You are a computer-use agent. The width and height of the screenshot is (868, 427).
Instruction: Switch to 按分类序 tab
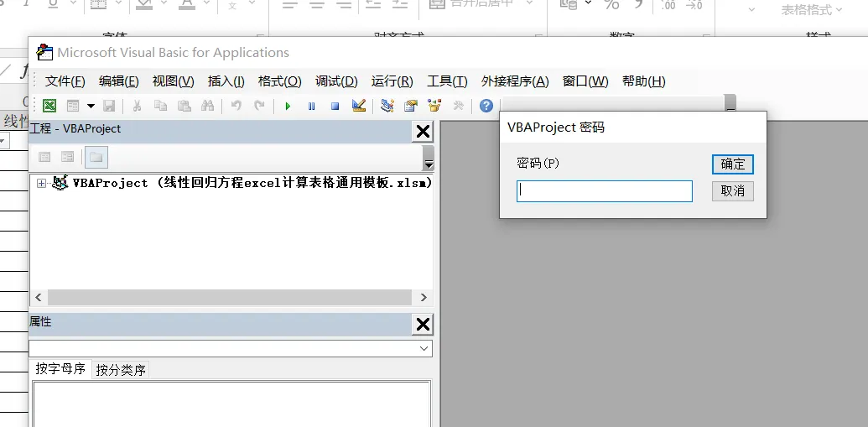coord(121,370)
